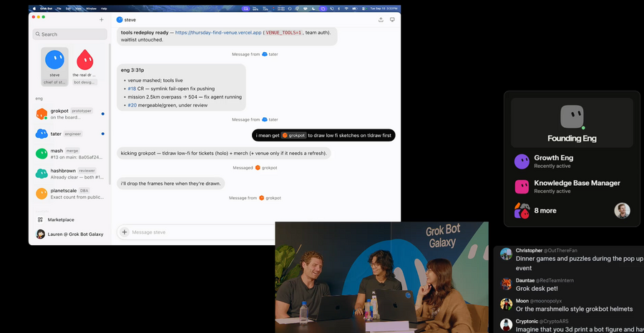Click the attachment plus button in the message box
The image size is (644, 333).
pos(124,232)
